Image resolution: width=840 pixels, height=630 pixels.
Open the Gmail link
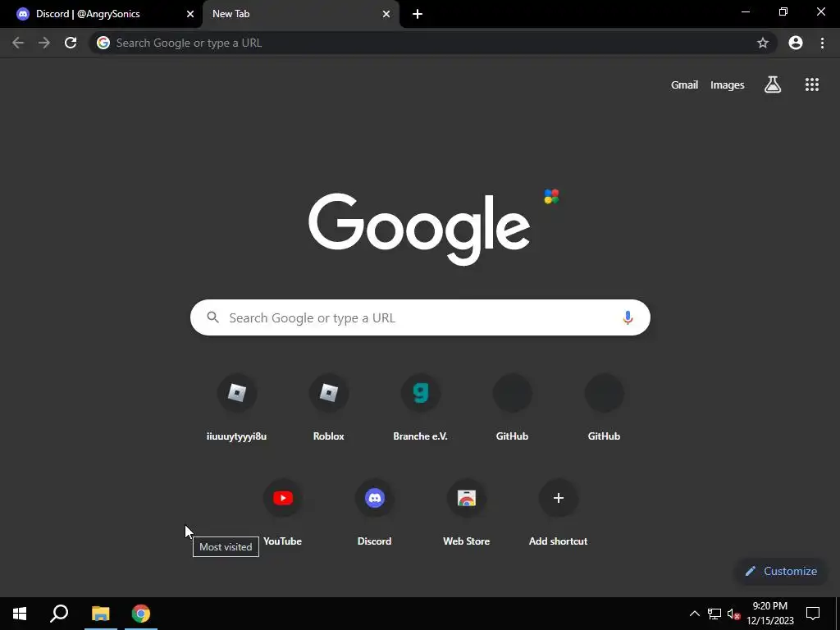pyautogui.click(x=684, y=84)
